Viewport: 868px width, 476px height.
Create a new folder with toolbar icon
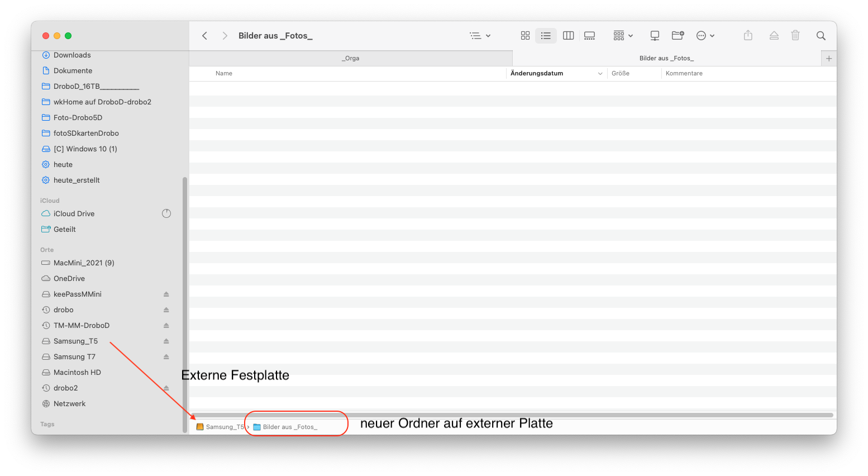coord(678,36)
